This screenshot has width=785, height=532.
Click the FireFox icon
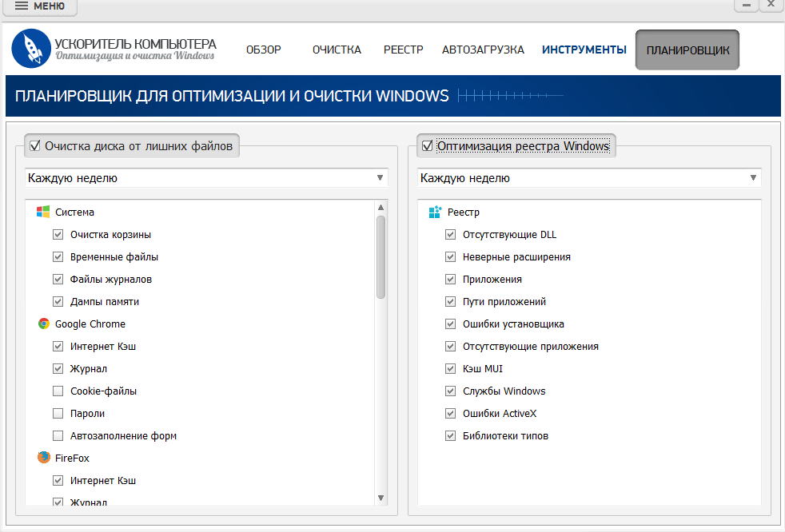pyautogui.click(x=43, y=458)
